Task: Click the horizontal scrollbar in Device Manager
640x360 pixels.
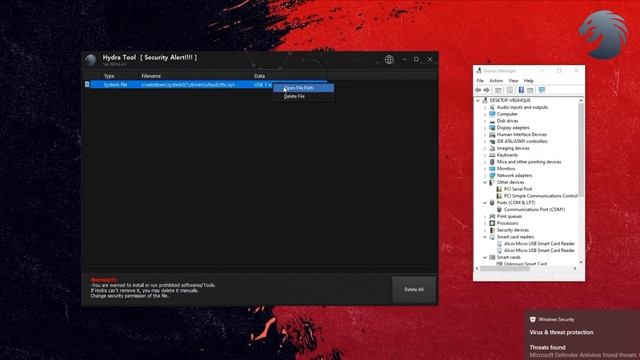Action: (x=505, y=269)
